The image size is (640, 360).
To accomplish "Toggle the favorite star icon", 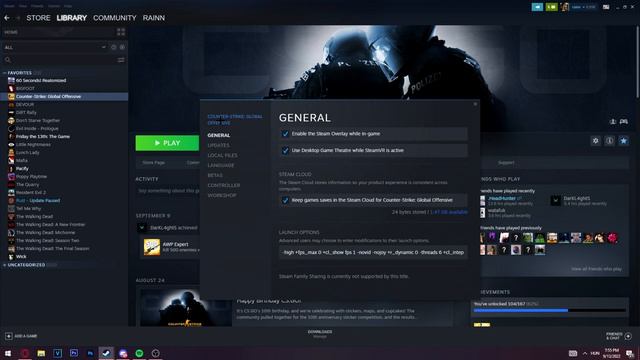I will [x=623, y=141].
